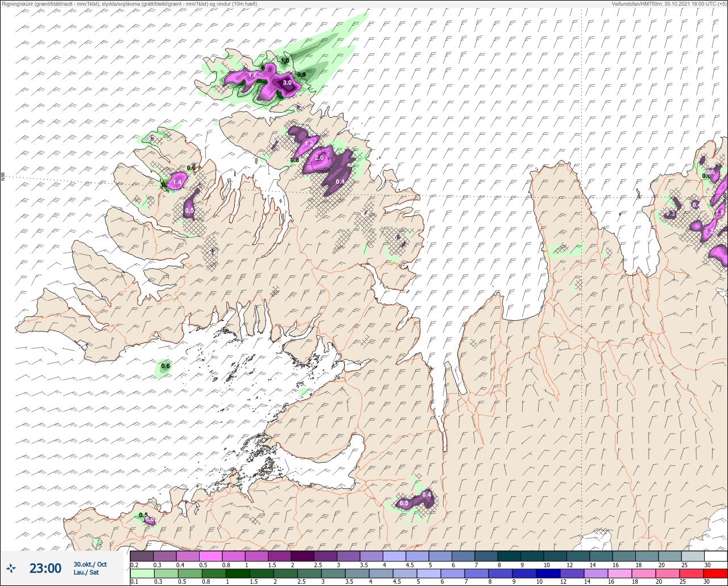Click the 'N99' label at the left edge
728x586 pixels.
pyautogui.click(x=3, y=177)
